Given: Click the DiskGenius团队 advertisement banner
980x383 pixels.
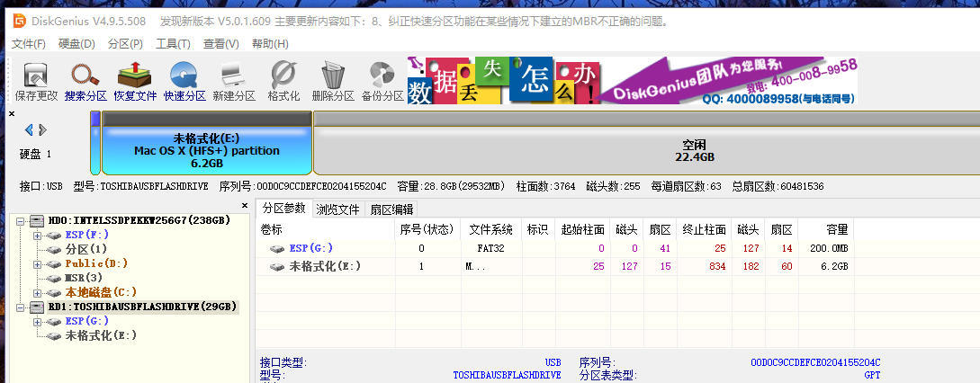Looking at the screenshot, I should point(727,81).
